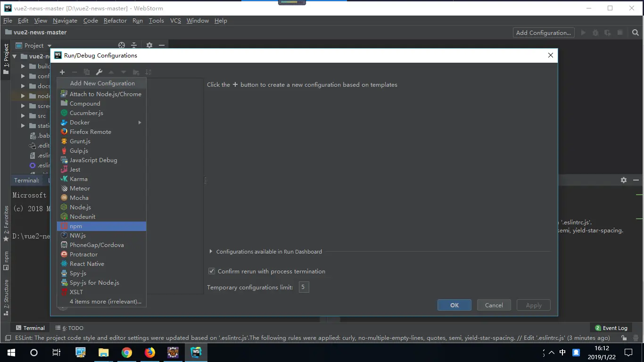
Task: Click the wrench Edit Templates icon
Action: 99,72
